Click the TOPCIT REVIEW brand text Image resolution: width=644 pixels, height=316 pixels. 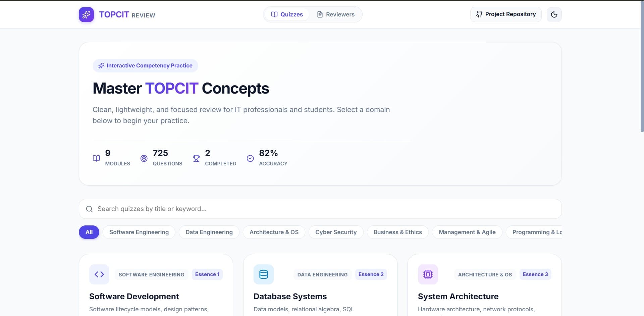click(x=127, y=15)
